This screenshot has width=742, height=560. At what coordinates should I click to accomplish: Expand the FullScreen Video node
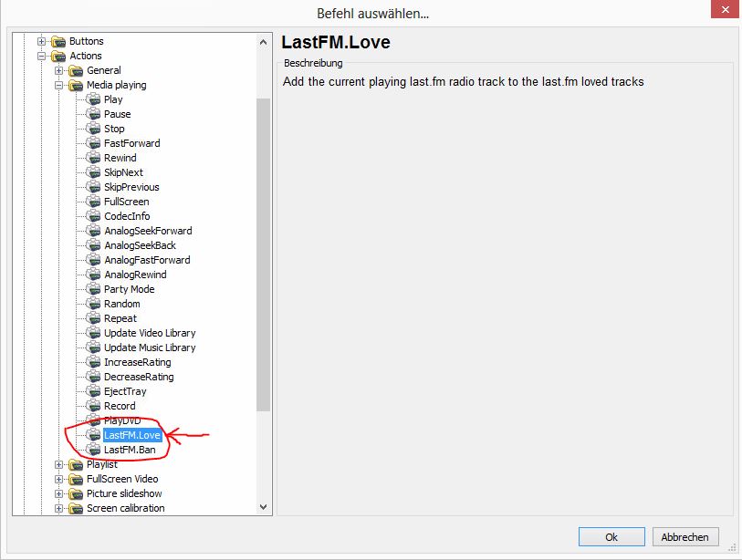pos(58,479)
